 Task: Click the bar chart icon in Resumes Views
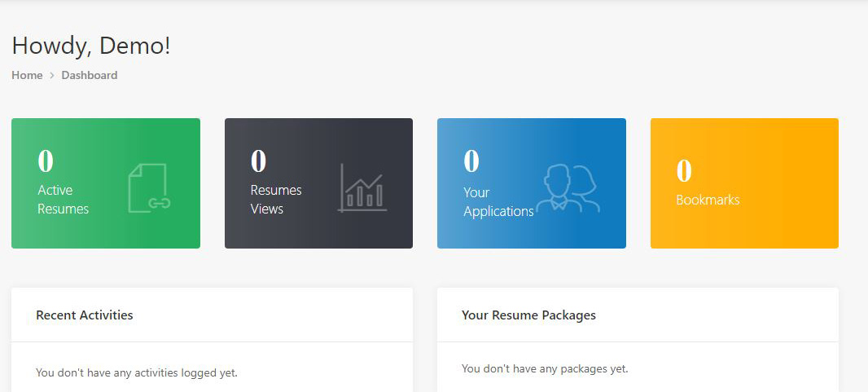pos(362,188)
